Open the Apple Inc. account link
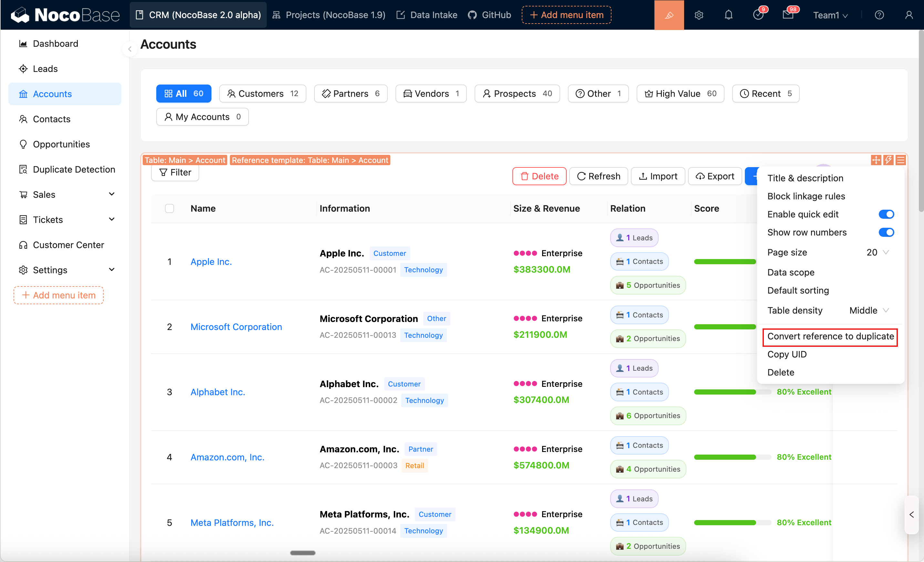This screenshot has width=924, height=562. point(211,262)
